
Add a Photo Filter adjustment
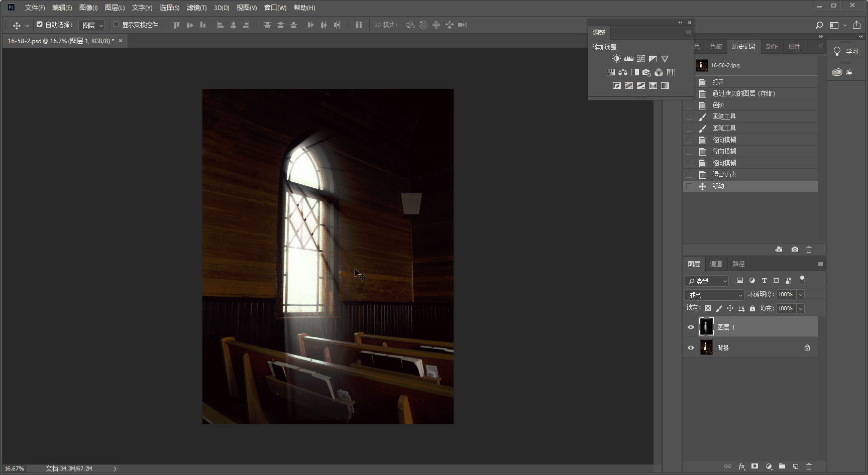(x=646, y=72)
